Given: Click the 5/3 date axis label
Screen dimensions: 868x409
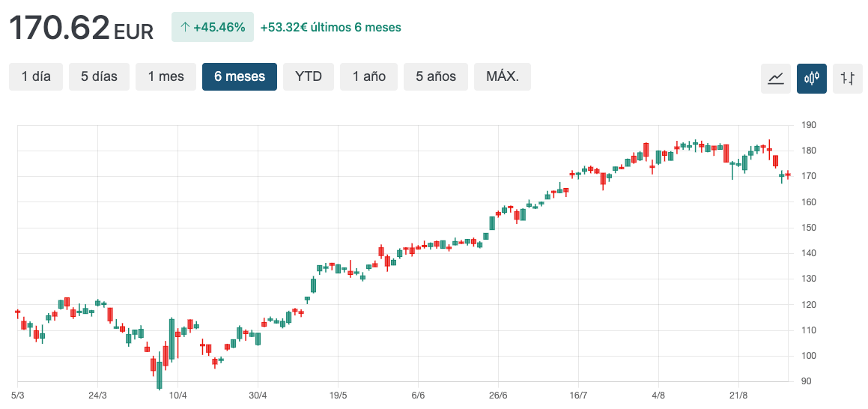Looking at the screenshot, I should tap(18, 396).
